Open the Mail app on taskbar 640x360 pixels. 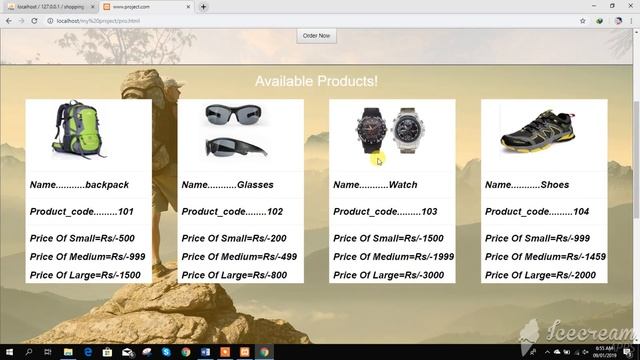[x=127, y=352]
